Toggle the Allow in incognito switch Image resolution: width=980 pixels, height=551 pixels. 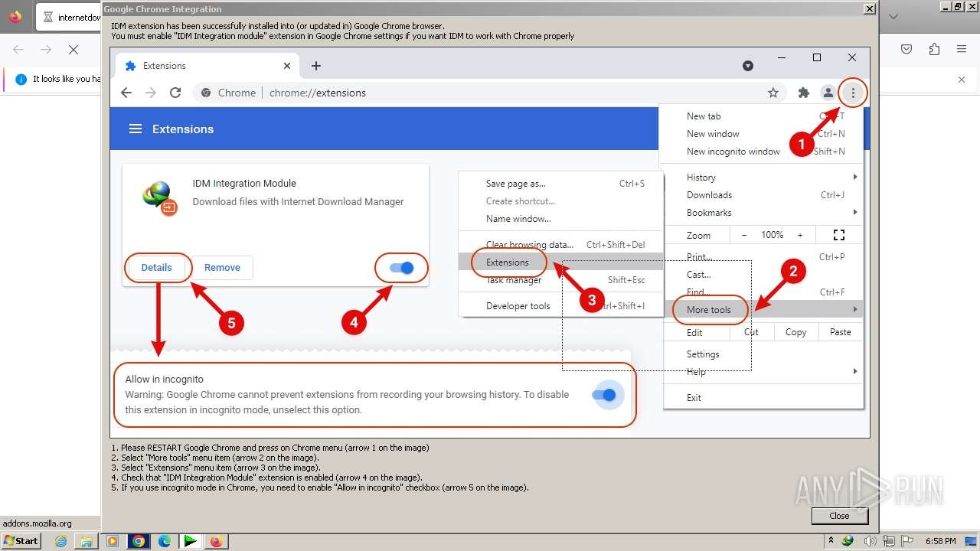604,395
